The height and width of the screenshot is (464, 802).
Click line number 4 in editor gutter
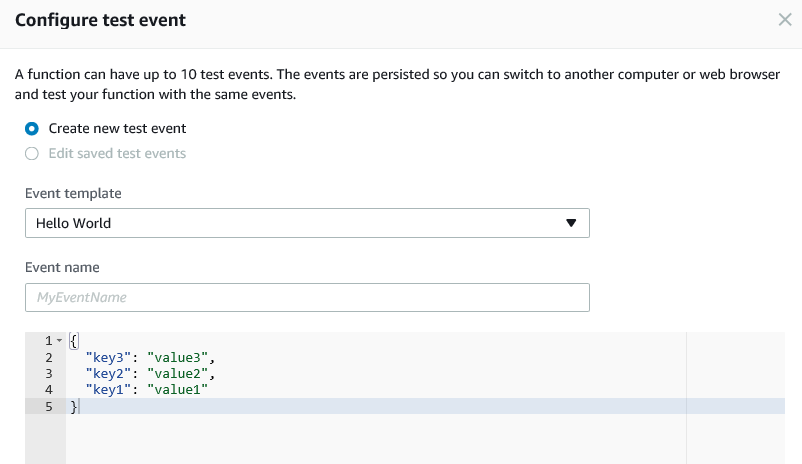pos(47,389)
